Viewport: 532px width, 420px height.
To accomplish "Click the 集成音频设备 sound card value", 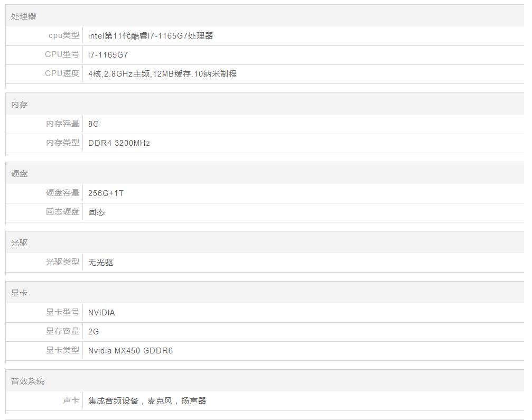I will click(x=147, y=401).
